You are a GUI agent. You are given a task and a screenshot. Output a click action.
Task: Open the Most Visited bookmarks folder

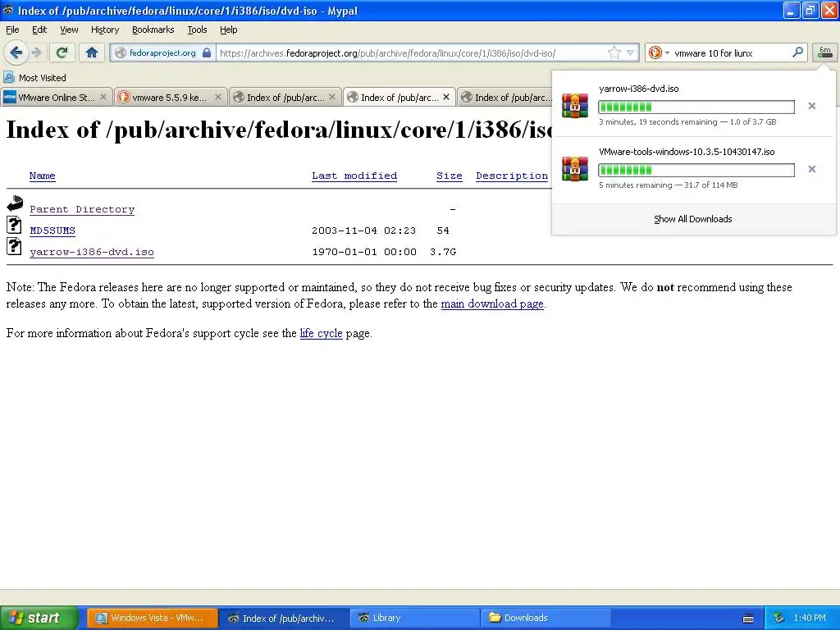coord(43,78)
